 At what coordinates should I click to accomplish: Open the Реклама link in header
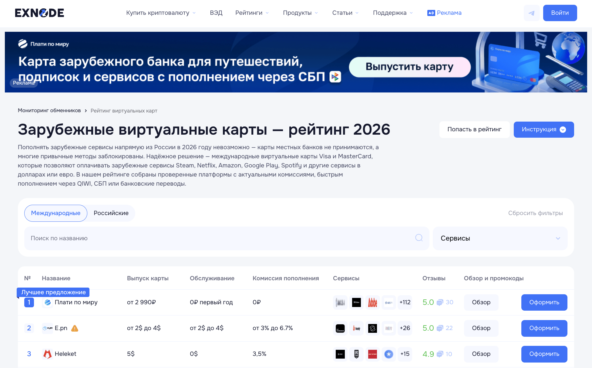coord(444,13)
